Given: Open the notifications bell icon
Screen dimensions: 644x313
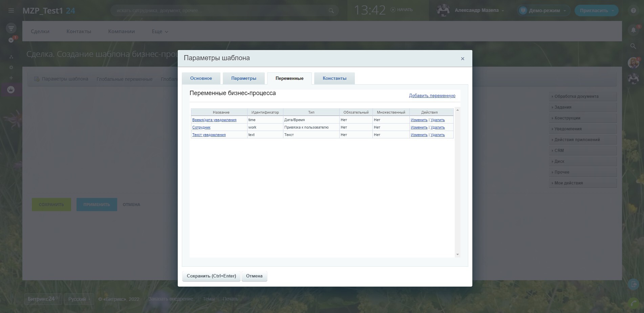Looking at the screenshot, I should (633, 30).
